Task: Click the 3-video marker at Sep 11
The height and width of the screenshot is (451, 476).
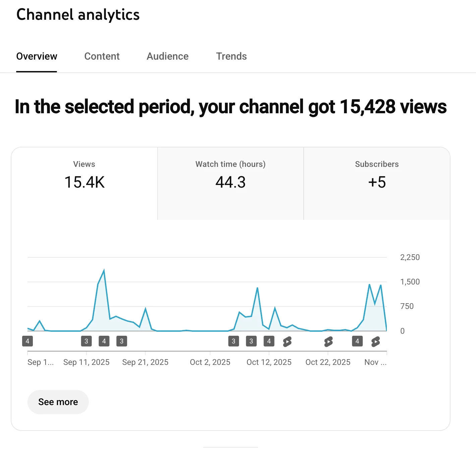Action: point(86,341)
